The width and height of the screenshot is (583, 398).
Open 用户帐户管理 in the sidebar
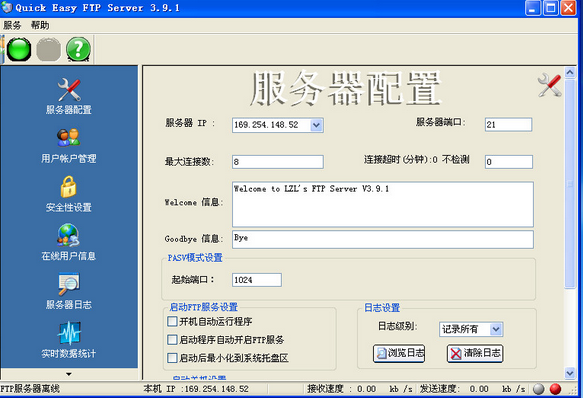click(69, 146)
